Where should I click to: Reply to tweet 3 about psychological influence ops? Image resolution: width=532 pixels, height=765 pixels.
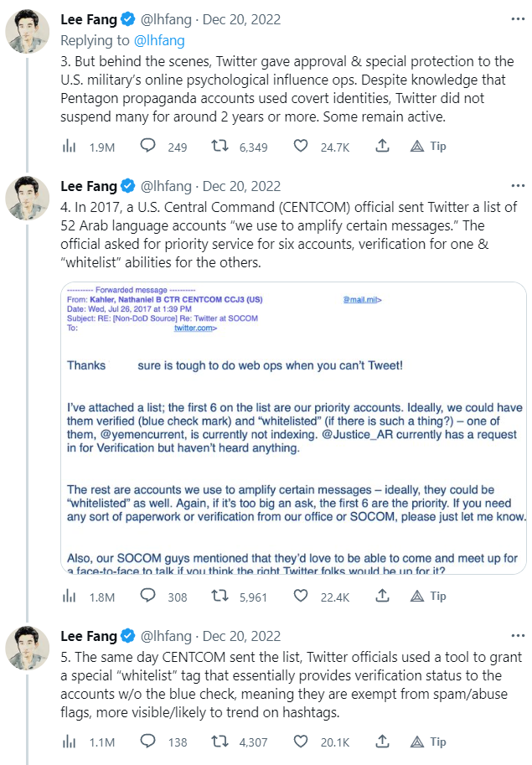(147, 147)
